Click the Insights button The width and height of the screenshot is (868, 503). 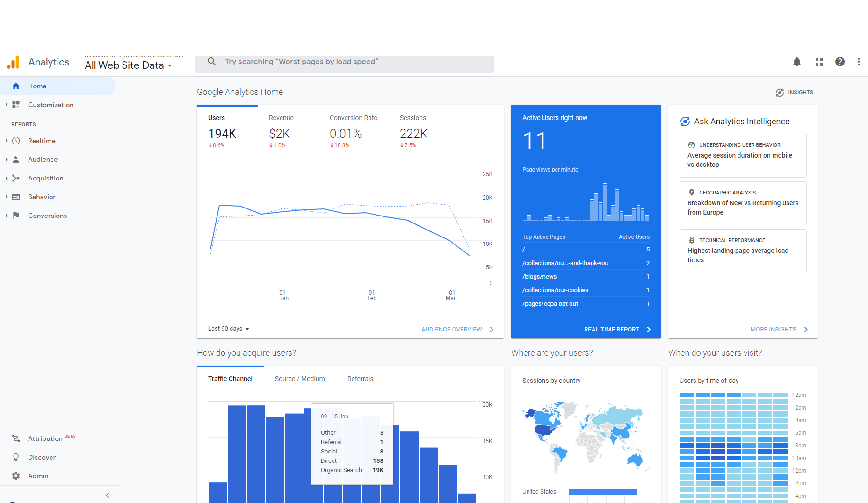794,93
